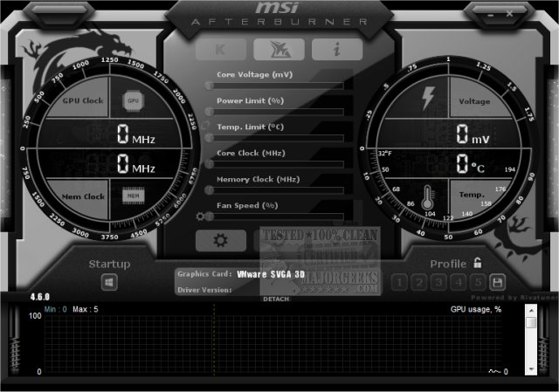Save profile with the floppy disk icon
This screenshot has height=392, width=559.
click(497, 283)
